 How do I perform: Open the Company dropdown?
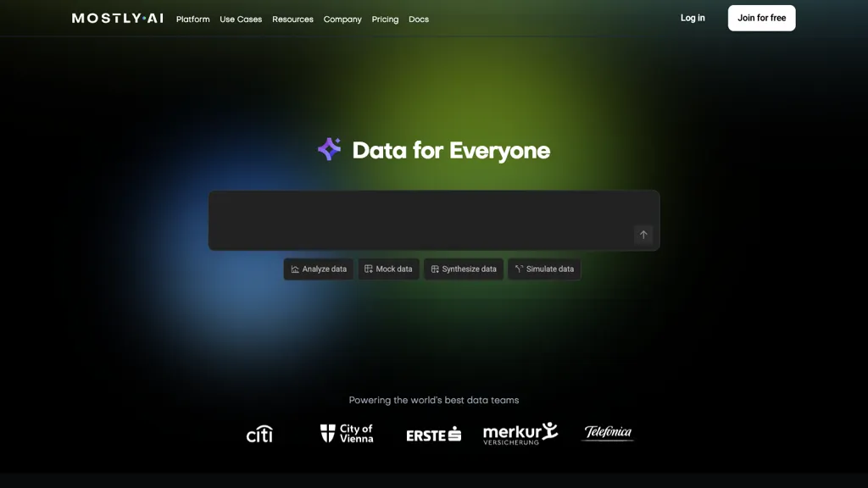pos(342,19)
